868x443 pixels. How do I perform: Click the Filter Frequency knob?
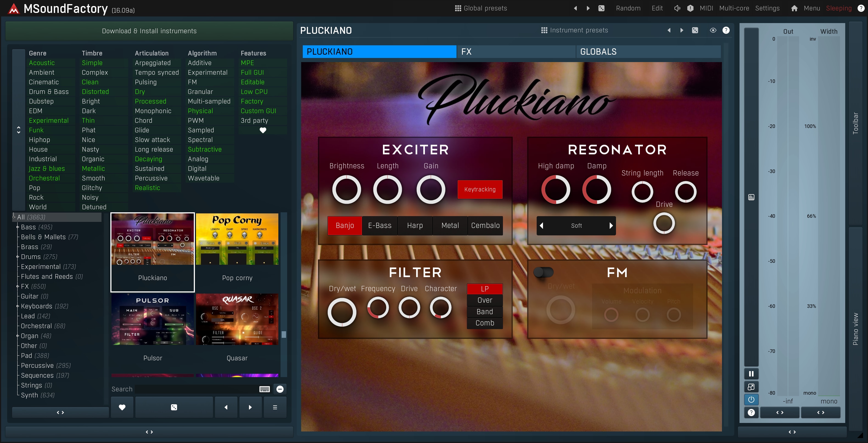click(378, 308)
